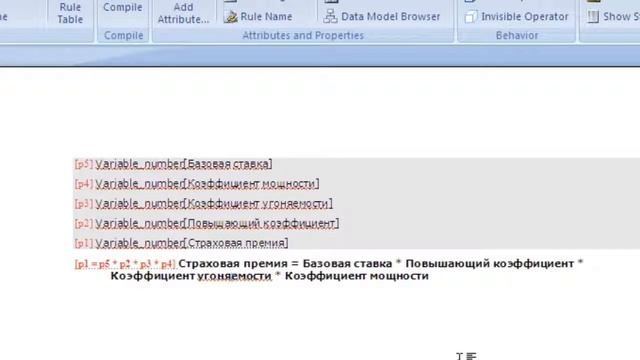Open Data Model Browser

[391, 17]
